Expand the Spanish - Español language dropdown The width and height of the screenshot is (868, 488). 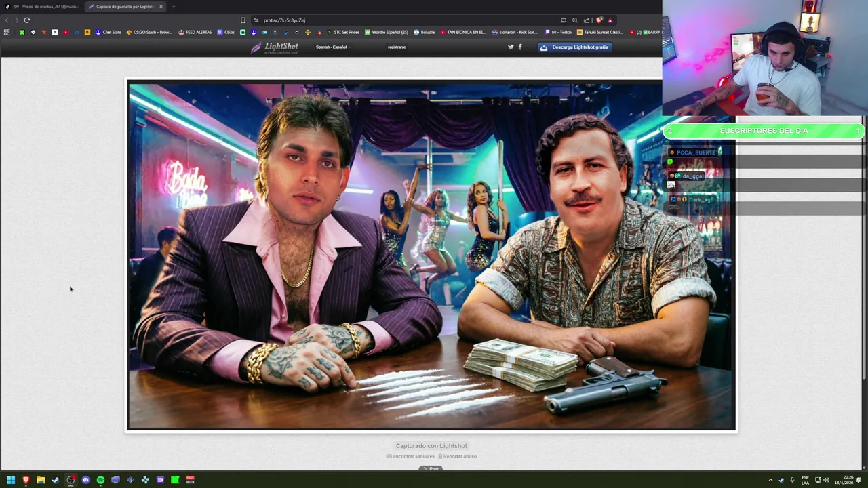pos(332,47)
